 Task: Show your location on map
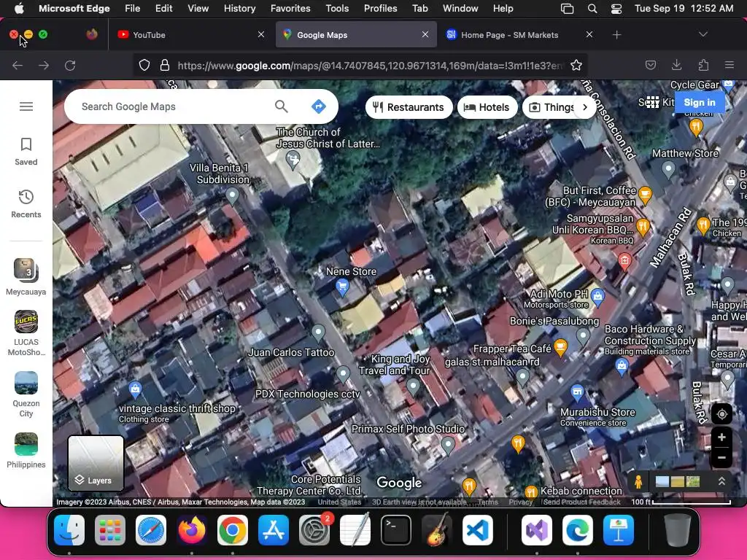(721, 414)
